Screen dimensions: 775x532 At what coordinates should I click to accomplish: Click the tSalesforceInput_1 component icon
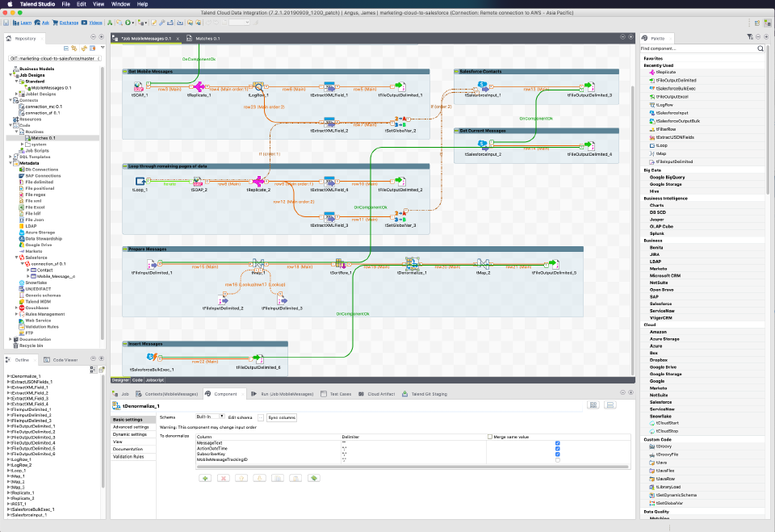click(482, 87)
